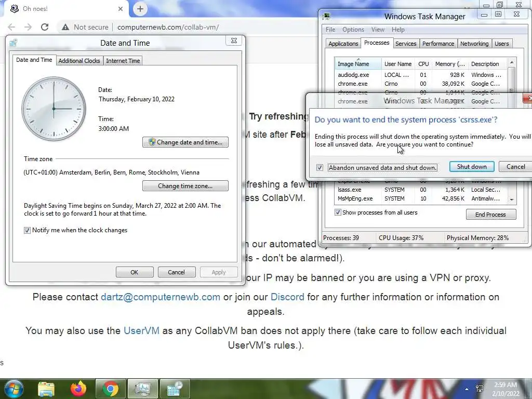Open the Discord link
The image size is (532, 399).
(x=287, y=297)
